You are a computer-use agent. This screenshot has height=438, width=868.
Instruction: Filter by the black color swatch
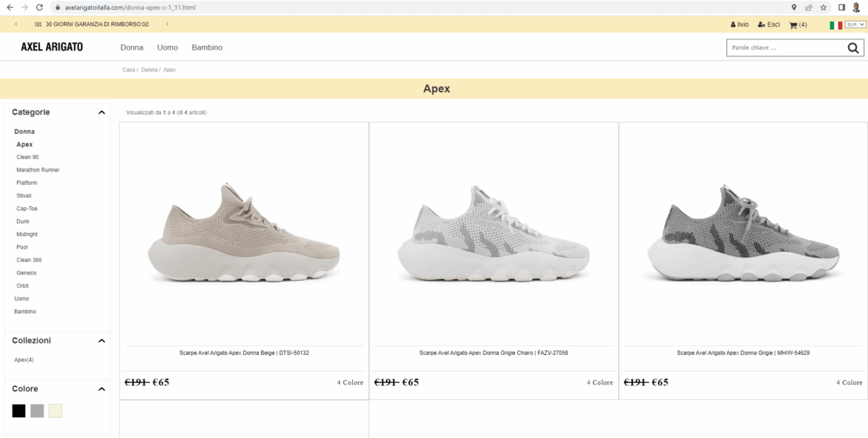tap(19, 411)
